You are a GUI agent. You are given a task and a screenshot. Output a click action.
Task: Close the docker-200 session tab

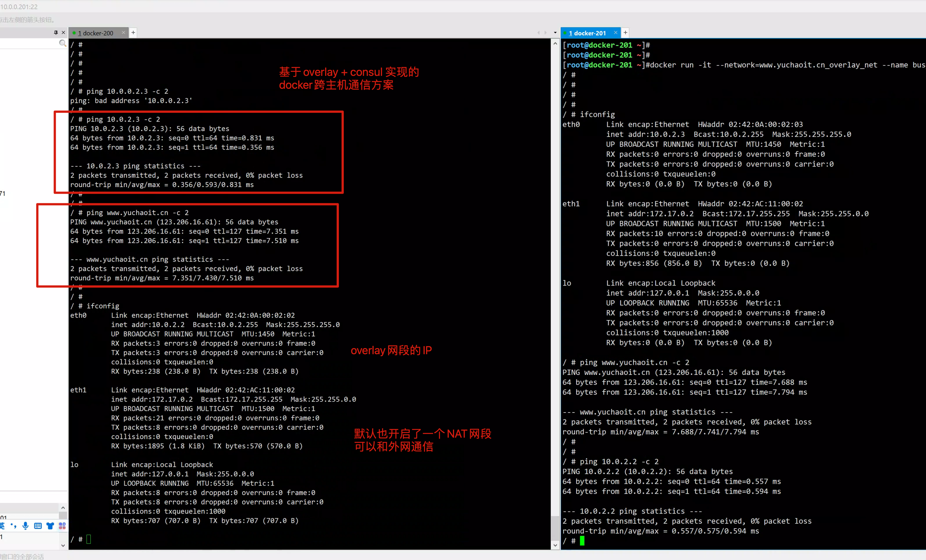[123, 33]
